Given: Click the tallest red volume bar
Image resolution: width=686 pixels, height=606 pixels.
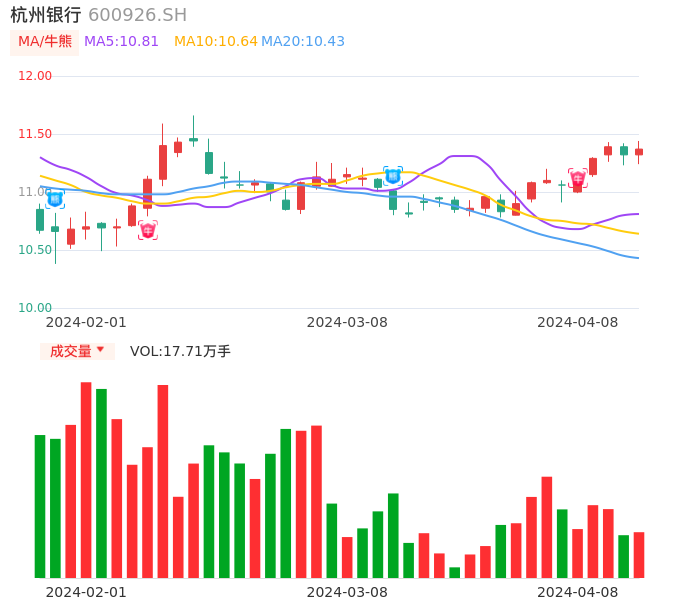Looking at the screenshot, I should coord(86,480).
